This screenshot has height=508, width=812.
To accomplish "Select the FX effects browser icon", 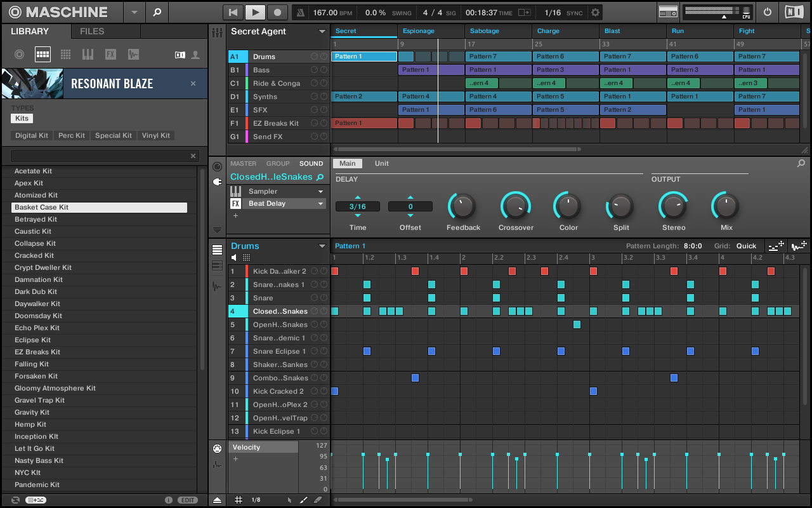I will [x=110, y=55].
